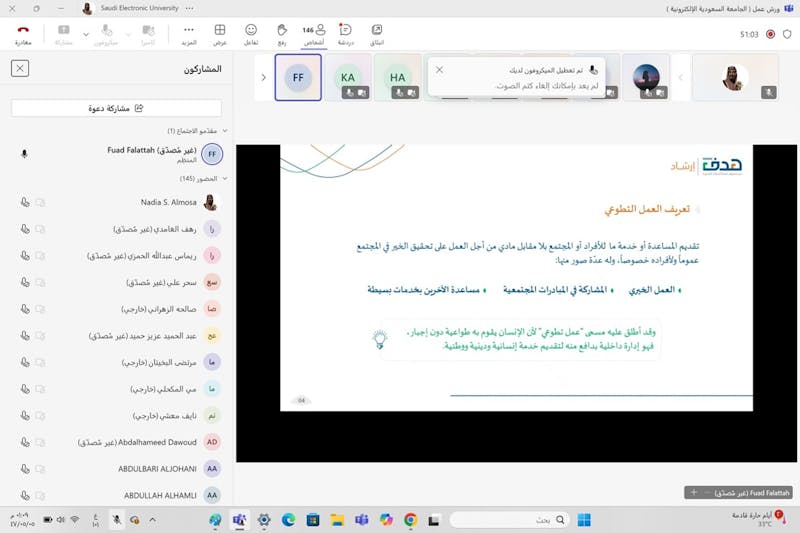800x533 pixels.
Task: Click the Raise hand (رفع) icon
Action: tap(282, 35)
